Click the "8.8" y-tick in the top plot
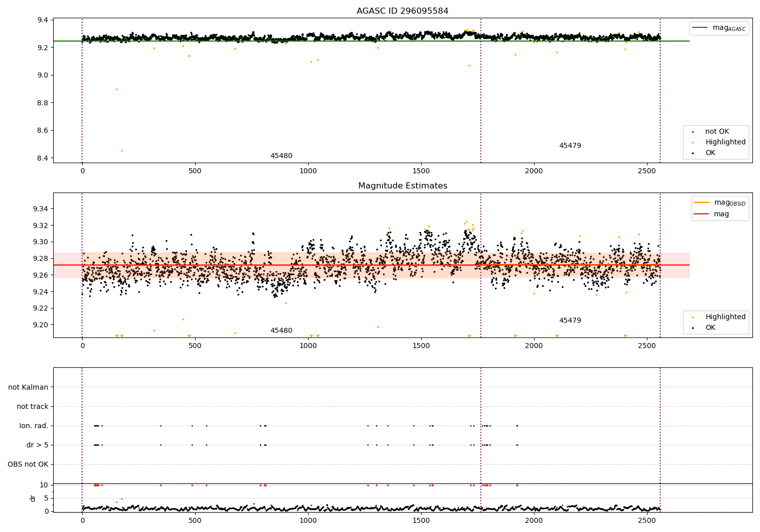The width and height of the screenshot is (760, 532). point(43,103)
